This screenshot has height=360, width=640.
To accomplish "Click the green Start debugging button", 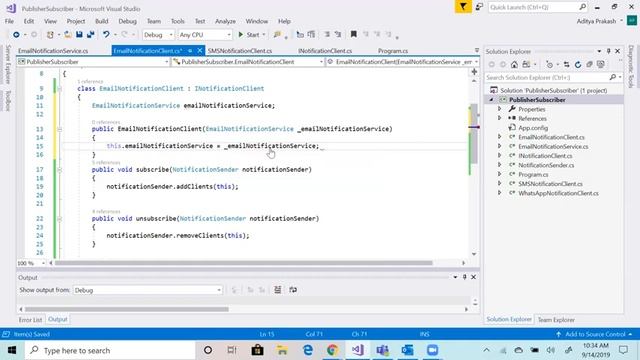I will click(249, 35).
